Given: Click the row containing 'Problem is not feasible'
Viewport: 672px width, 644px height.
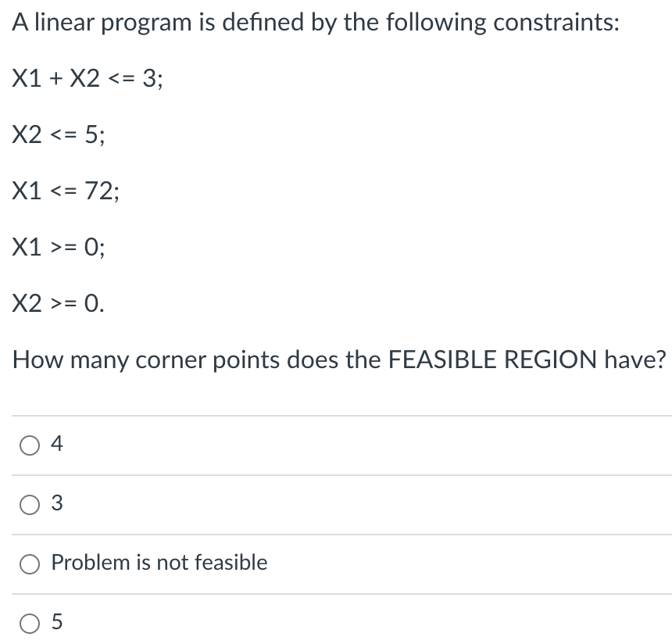Looking at the screenshot, I should point(336,563).
